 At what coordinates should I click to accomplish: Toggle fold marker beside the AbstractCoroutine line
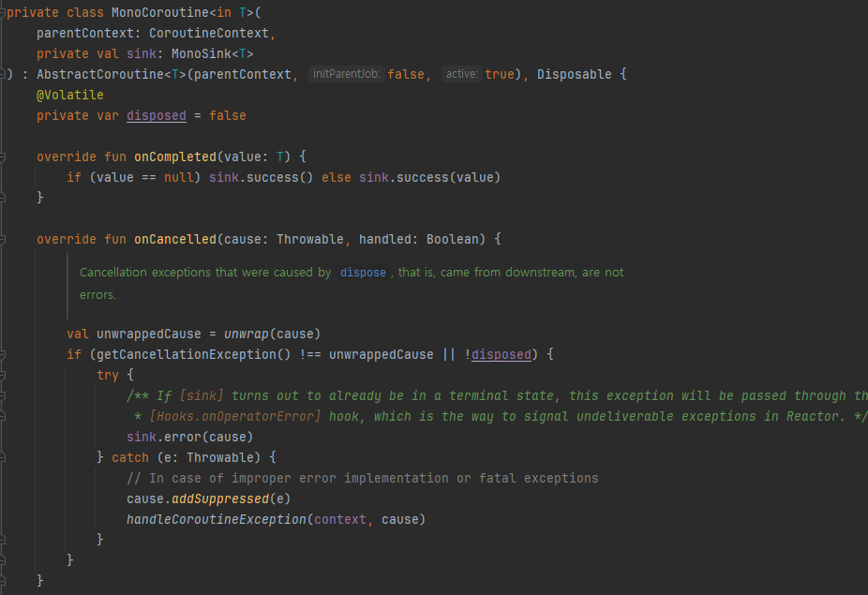click(2, 74)
